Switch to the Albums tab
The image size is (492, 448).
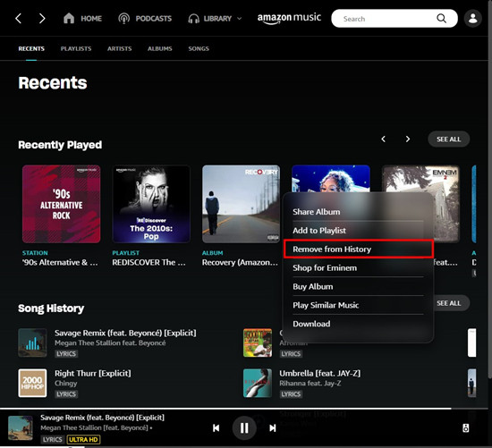pyautogui.click(x=160, y=48)
